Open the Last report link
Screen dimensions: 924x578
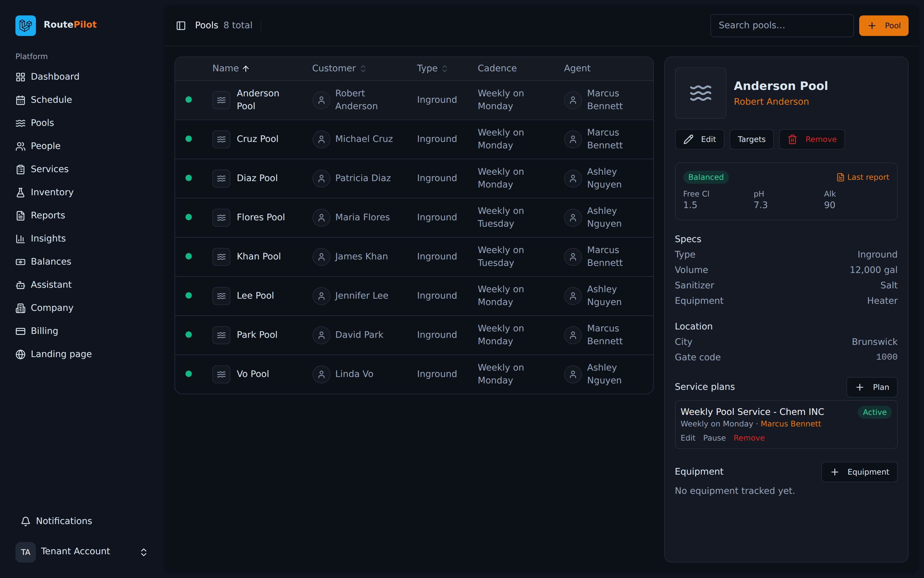pos(862,177)
